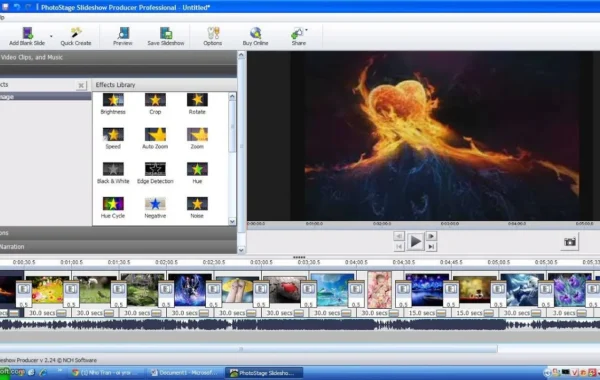This screenshot has width=600, height=380.
Task: Click the undo arrow in title bar
Action: (x=17, y=7)
